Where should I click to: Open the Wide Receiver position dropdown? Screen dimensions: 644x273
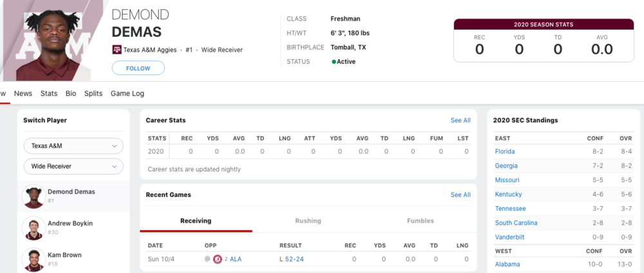click(73, 166)
